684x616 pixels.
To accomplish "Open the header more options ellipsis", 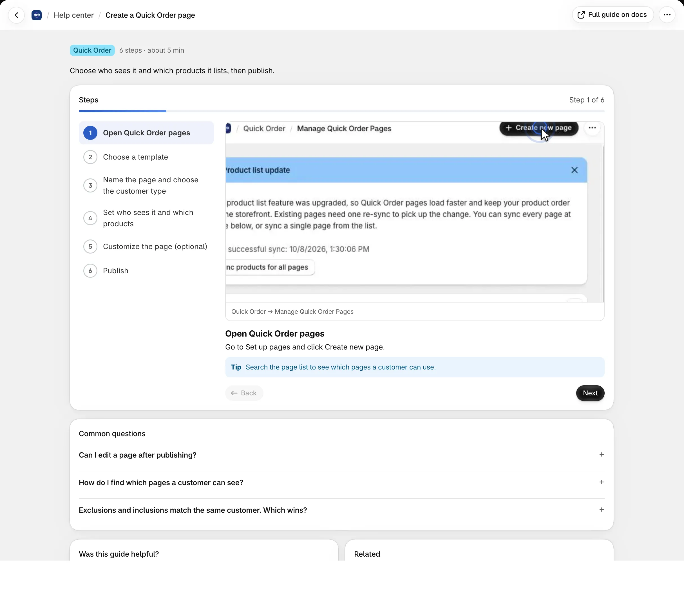I will (x=667, y=15).
